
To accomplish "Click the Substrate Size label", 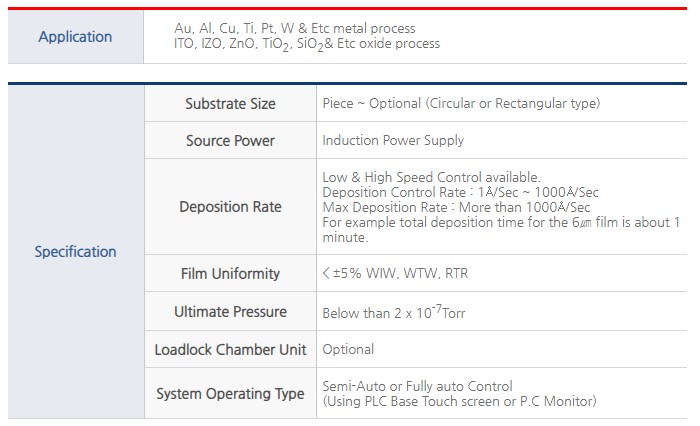I will [x=230, y=104].
